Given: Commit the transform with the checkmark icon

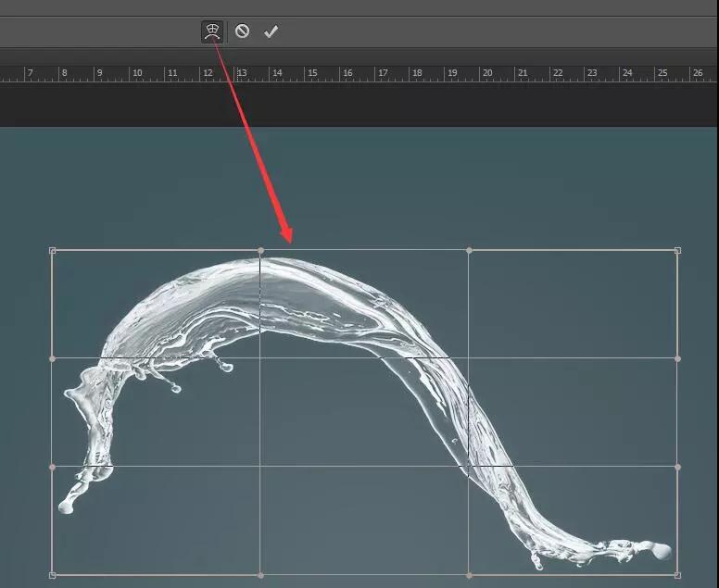Looking at the screenshot, I should [x=271, y=31].
